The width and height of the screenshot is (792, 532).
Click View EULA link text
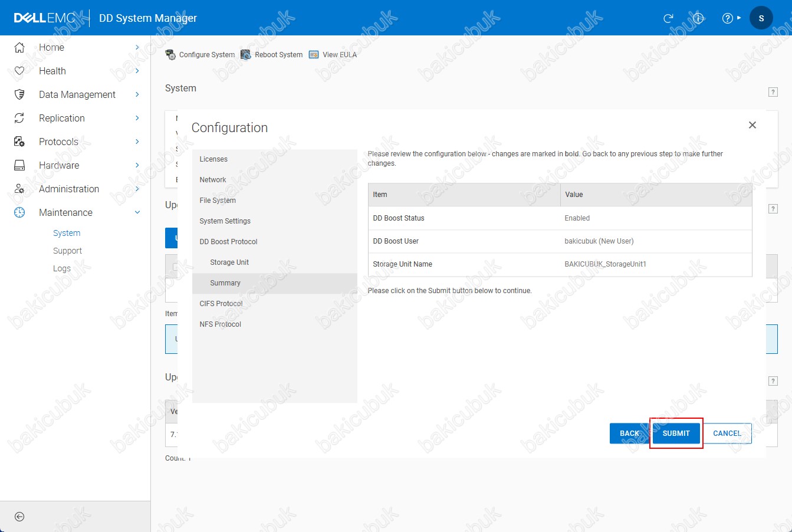[340, 55]
